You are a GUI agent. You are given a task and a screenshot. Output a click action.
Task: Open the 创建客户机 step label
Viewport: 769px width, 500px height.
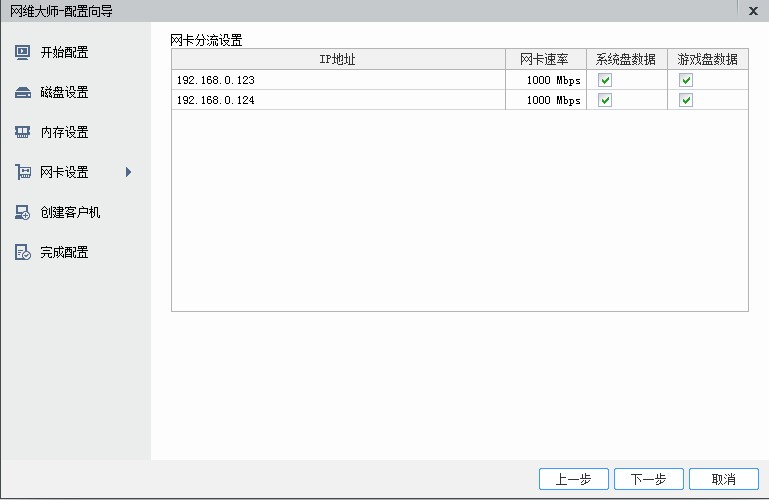[x=70, y=212]
